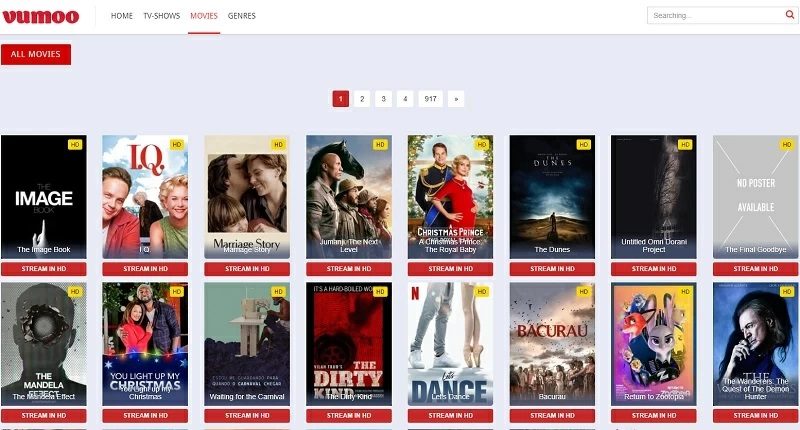This screenshot has width=800, height=430.
Task: Stream Untitled Omri Dorani Project in HD
Action: [x=654, y=269]
